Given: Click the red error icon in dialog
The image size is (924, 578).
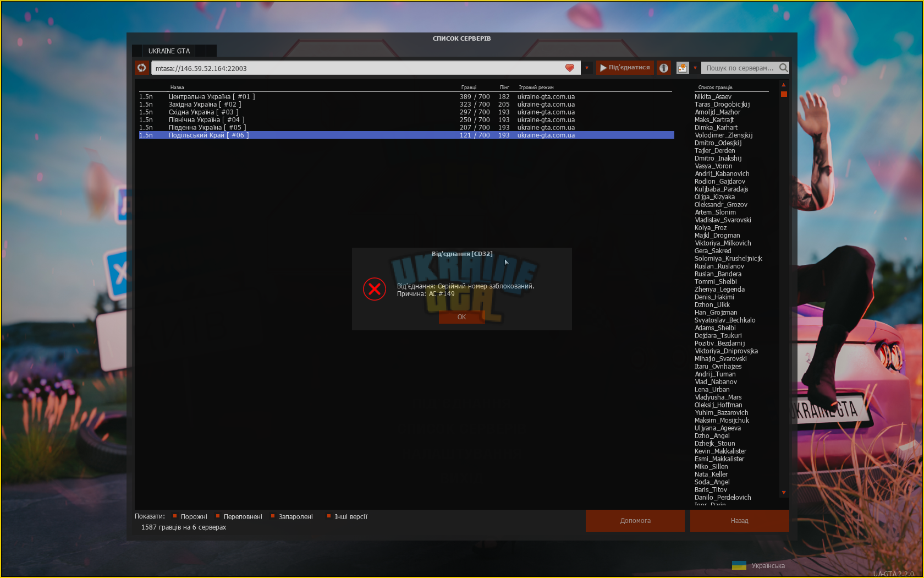Looking at the screenshot, I should [x=375, y=289].
